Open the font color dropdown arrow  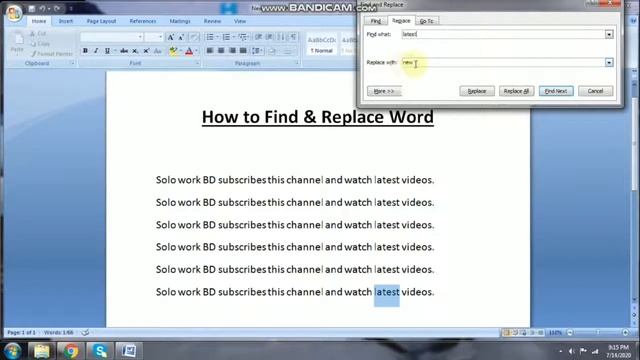(196, 51)
